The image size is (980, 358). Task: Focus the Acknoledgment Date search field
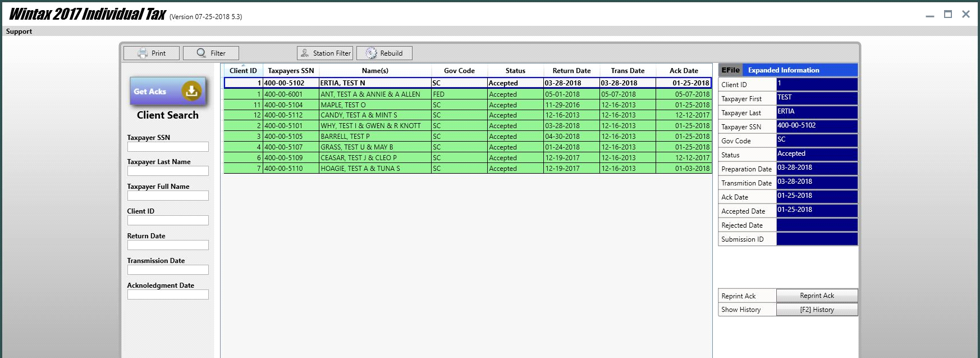click(168, 294)
